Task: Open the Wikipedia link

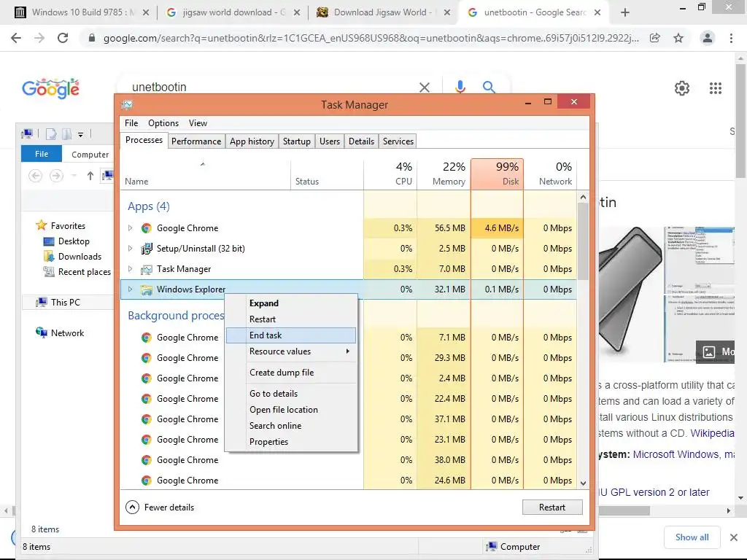Action: coord(712,433)
